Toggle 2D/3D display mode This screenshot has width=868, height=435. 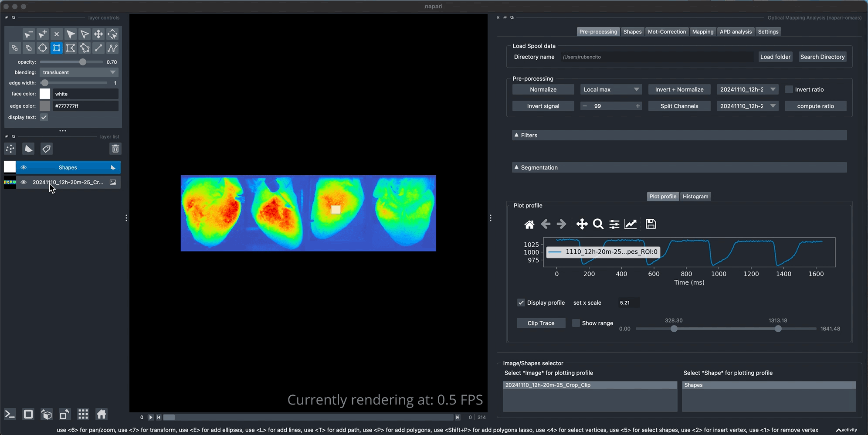(28, 414)
